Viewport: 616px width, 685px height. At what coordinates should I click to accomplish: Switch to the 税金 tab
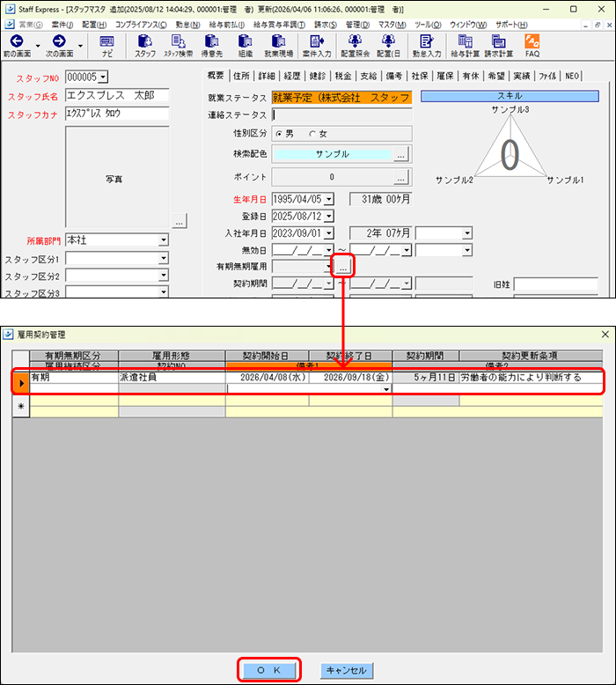[343, 76]
